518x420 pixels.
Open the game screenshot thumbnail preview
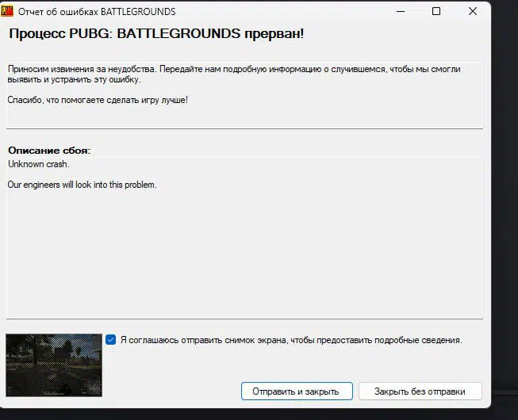coord(53,365)
